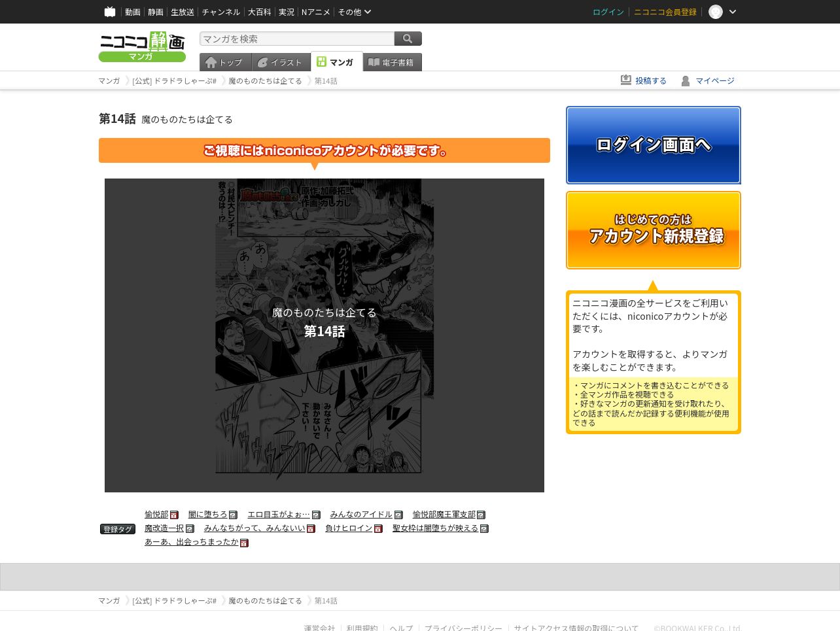Click the question icon next to エロ目玉がよぉ…
Viewport: 840px width, 631px height.
(x=317, y=515)
